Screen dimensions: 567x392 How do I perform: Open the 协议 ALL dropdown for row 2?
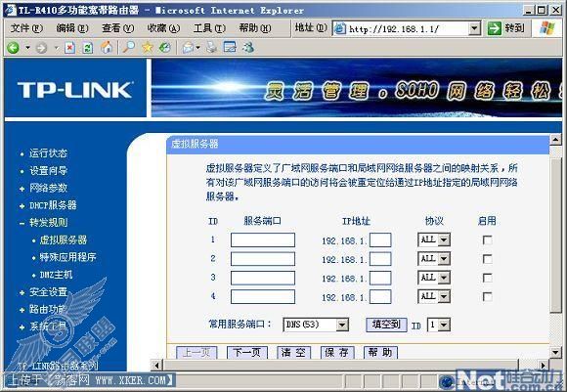[434, 258]
